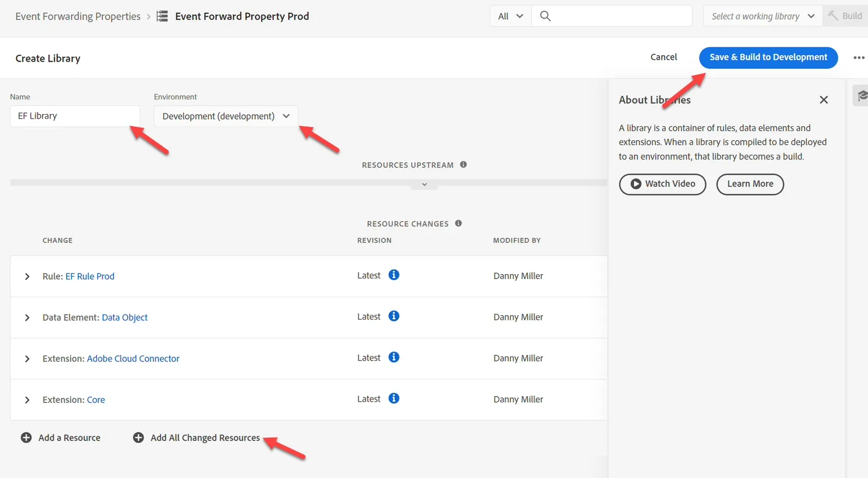Expand the Resources Upstream section chevron
The height and width of the screenshot is (478, 868).
424,185
